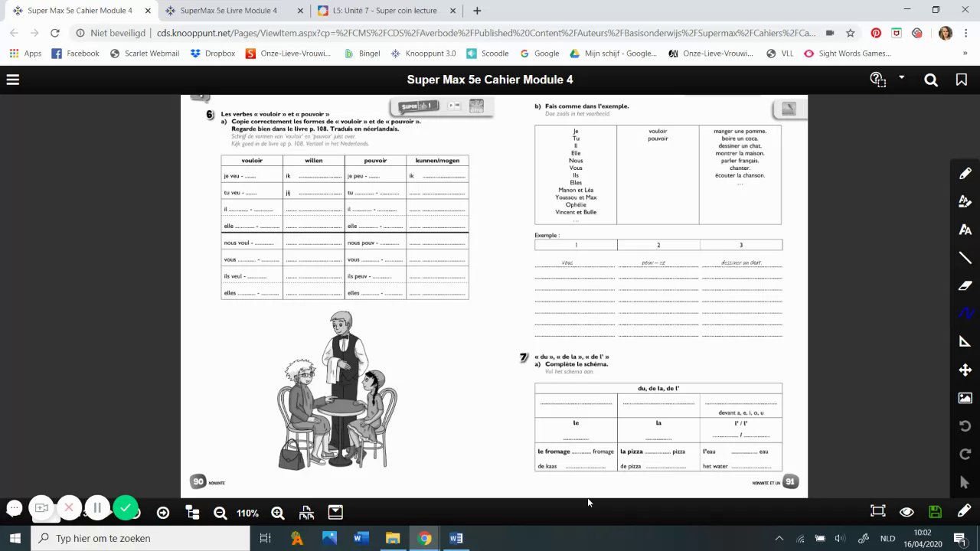Open Apps shortcut in bookmarks bar
The image size is (980, 551).
tap(25, 54)
